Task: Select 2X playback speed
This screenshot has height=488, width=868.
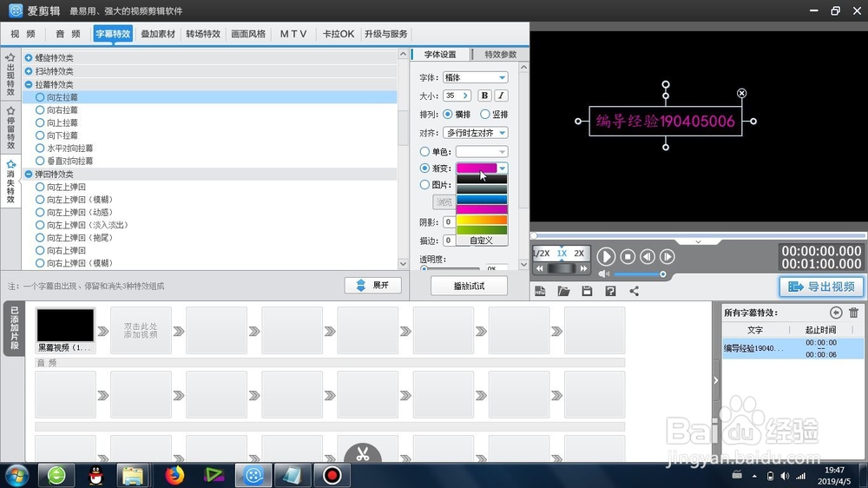Action: (x=579, y=254)
